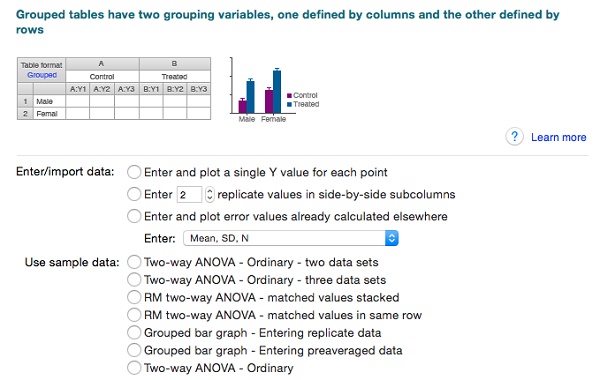Choose RM two-way ANOVA matched values same row

point(134,315)
